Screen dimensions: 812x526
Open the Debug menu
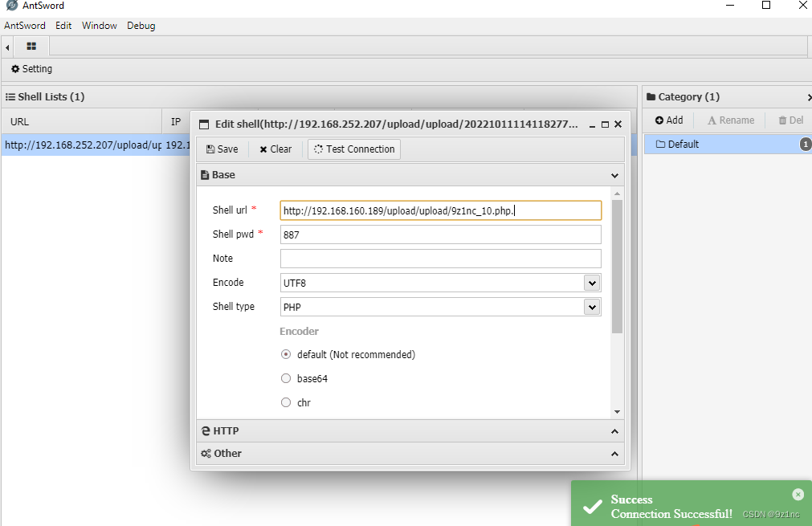tap(141, 26)
